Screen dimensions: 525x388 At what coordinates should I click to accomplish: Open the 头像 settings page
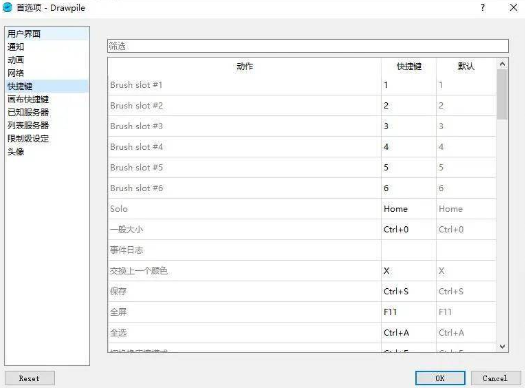click(x=47, y=152)
